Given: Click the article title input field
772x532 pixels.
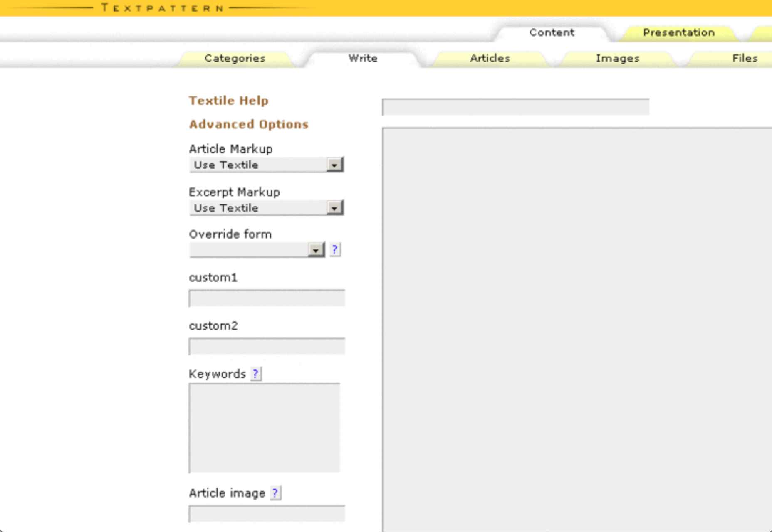Looking at the screenshot, I should [516, 107].
